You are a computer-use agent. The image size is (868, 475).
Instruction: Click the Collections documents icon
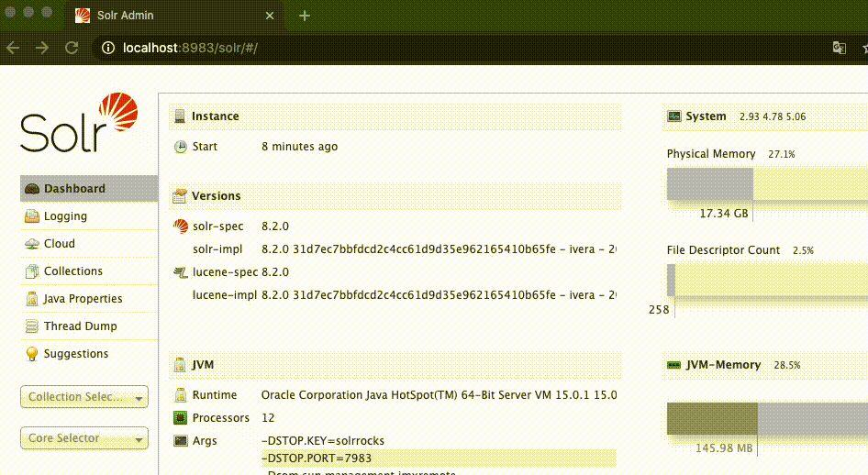pos(32,271)
